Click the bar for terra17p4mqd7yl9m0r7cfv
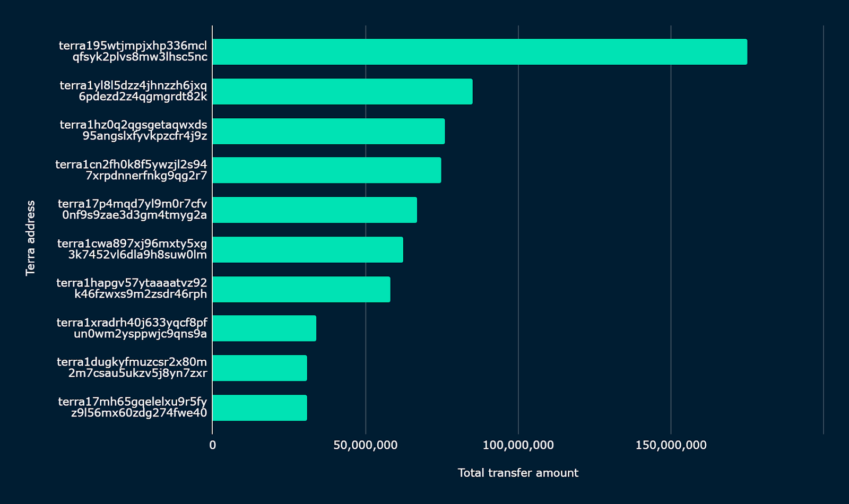 (315, 210)
